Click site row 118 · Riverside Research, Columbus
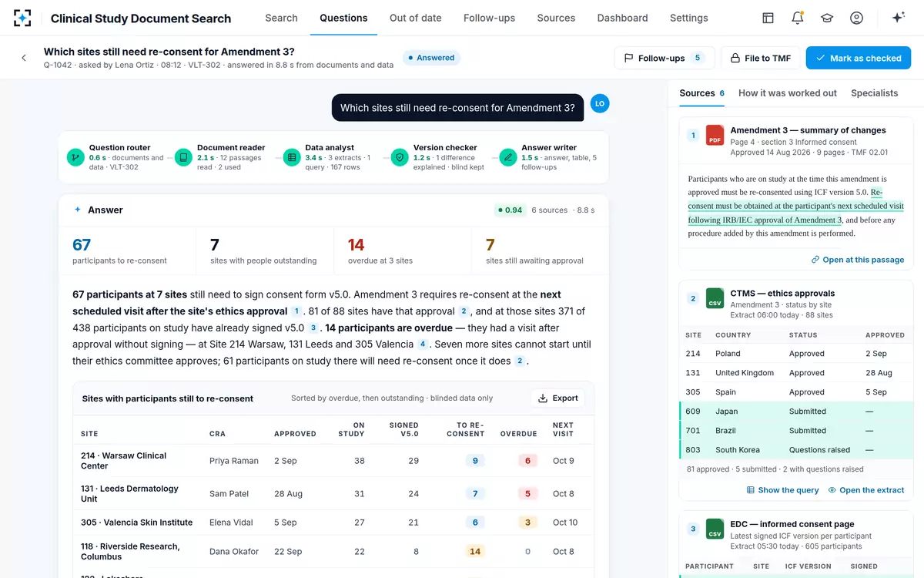The height and width of the screenshot is (578, 924). [x=333, y=551]
